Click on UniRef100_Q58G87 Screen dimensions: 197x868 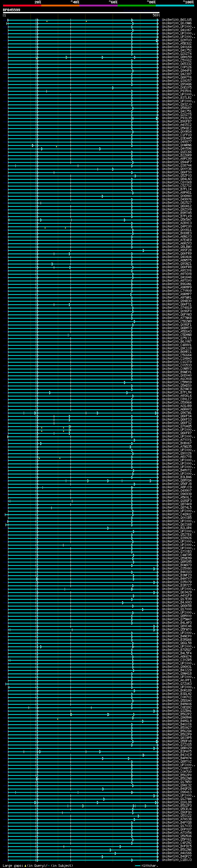tap(177, 108)
